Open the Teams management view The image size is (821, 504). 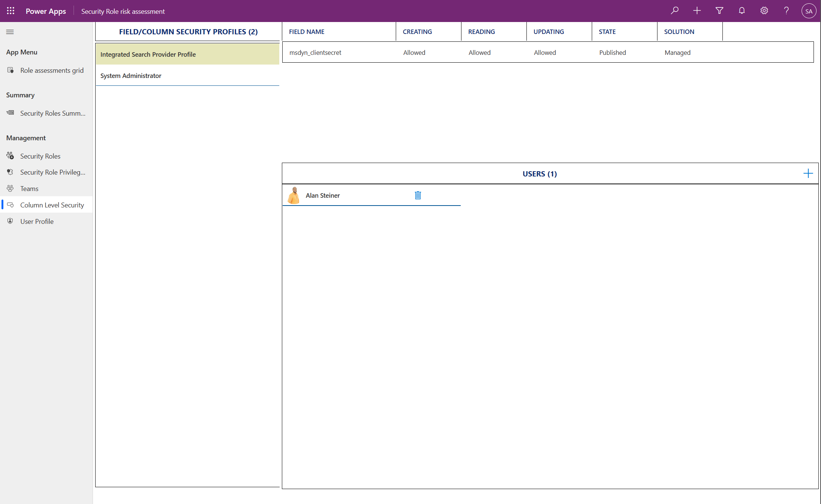pyautogui.click(x=29, y=188)
